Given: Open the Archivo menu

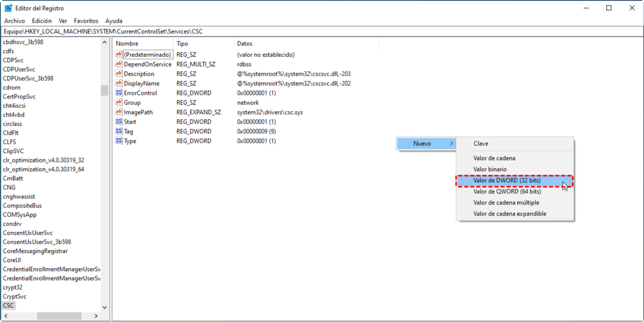Looking at the screenshot, I should (x=15, y=21).
